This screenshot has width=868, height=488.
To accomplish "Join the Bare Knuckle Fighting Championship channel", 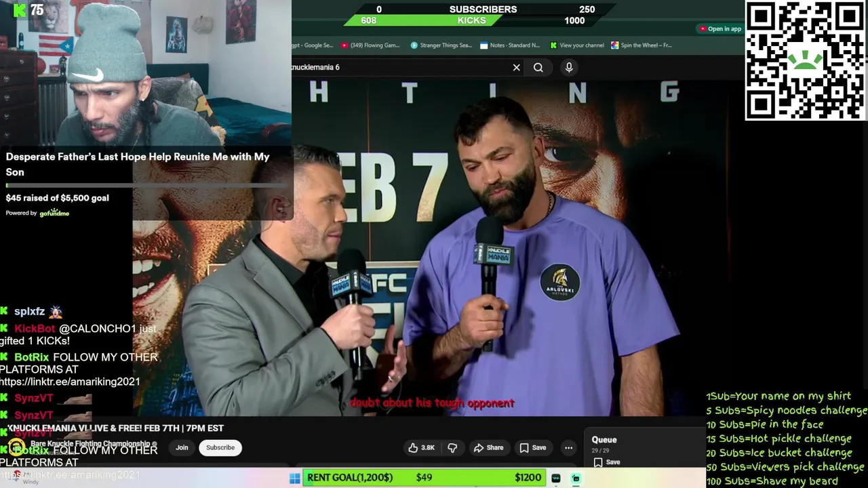I will pyautogui.click(x=182, y=447).
